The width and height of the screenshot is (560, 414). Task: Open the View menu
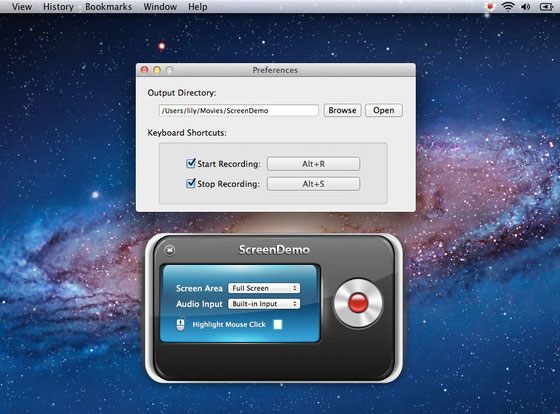[21, 6]
